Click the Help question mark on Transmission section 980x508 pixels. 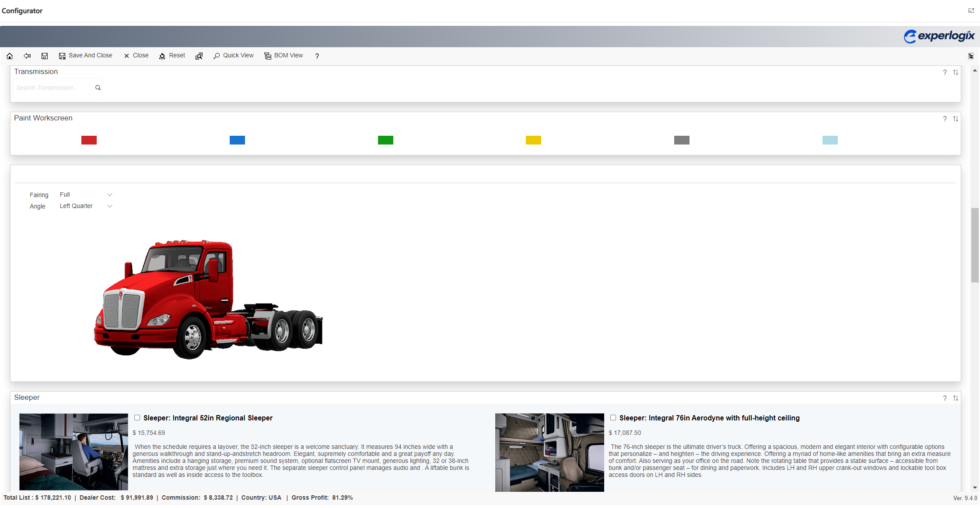click(945, 72)
